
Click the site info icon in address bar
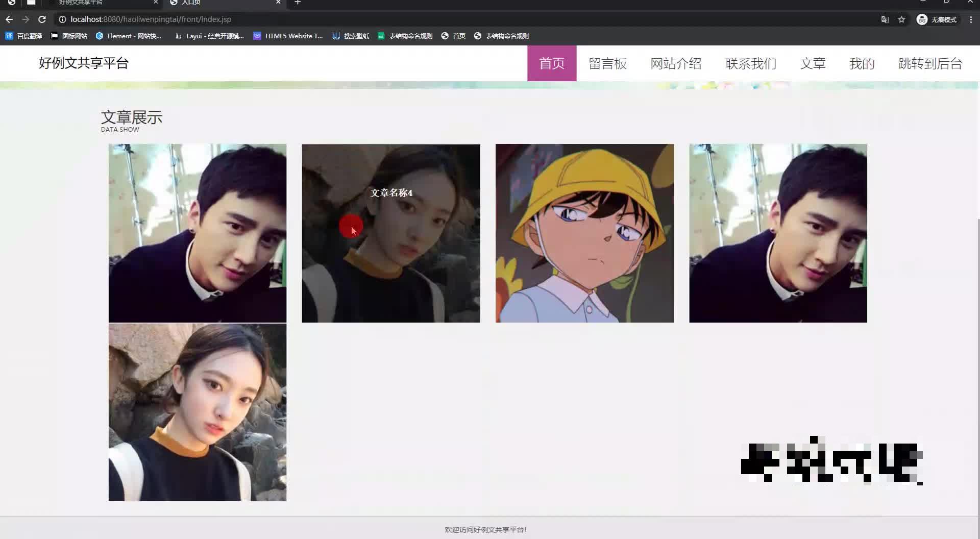point(62,19)
